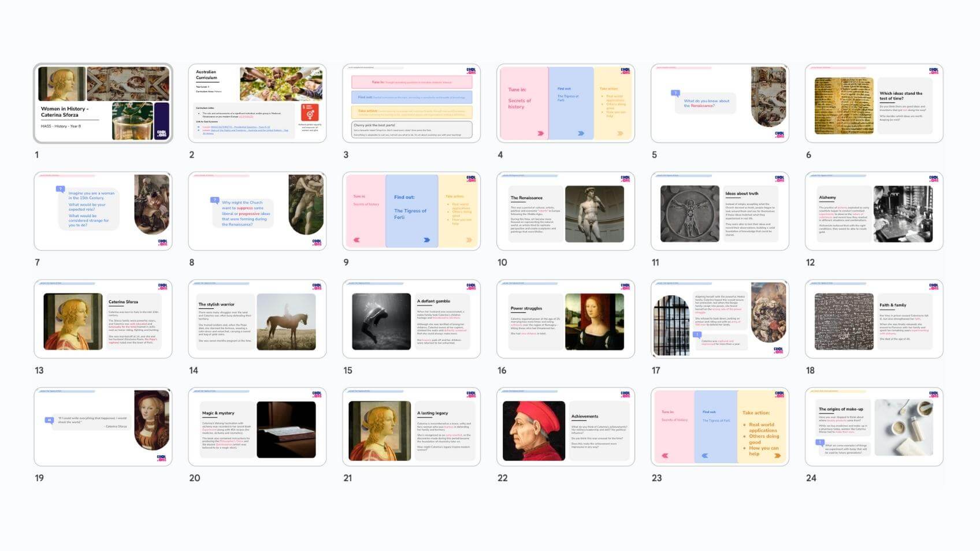980x551 pixels.
Task: Click the quote bubble icon on slide 19
Action: tap(49, 420)
